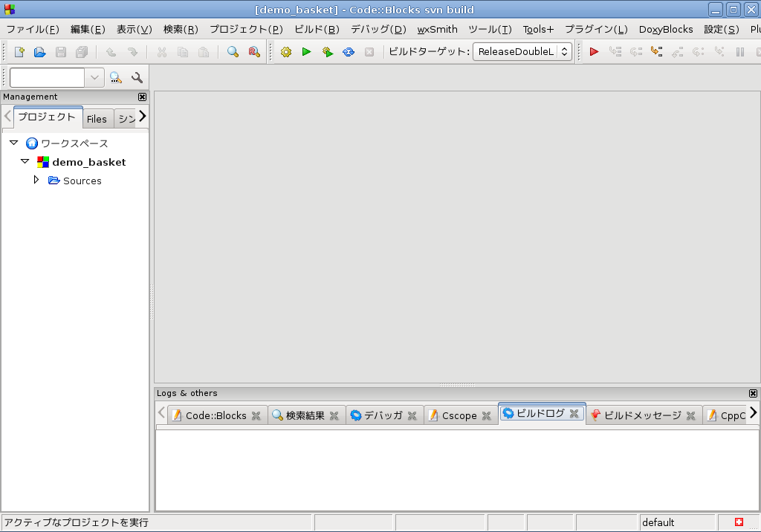The image size is (761, 532).
Task: Select the プロジェクト tab in Management
Action: click(47, 117)
